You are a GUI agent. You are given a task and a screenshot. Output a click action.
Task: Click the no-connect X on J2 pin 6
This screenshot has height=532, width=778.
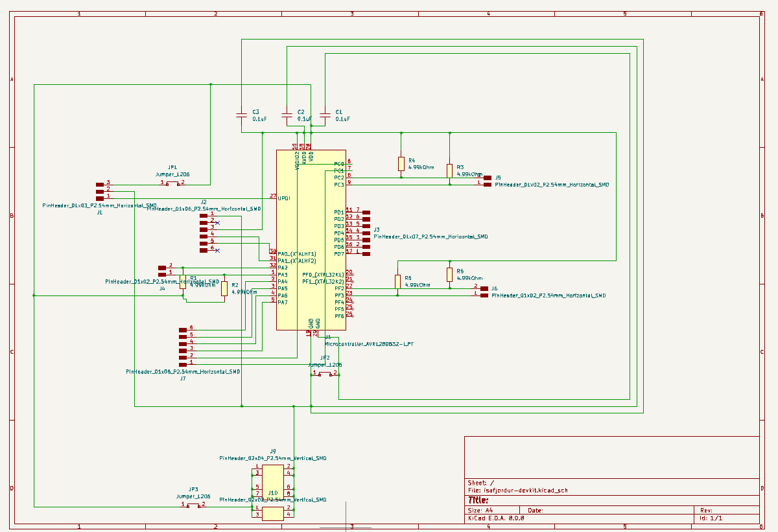[217, 250]
